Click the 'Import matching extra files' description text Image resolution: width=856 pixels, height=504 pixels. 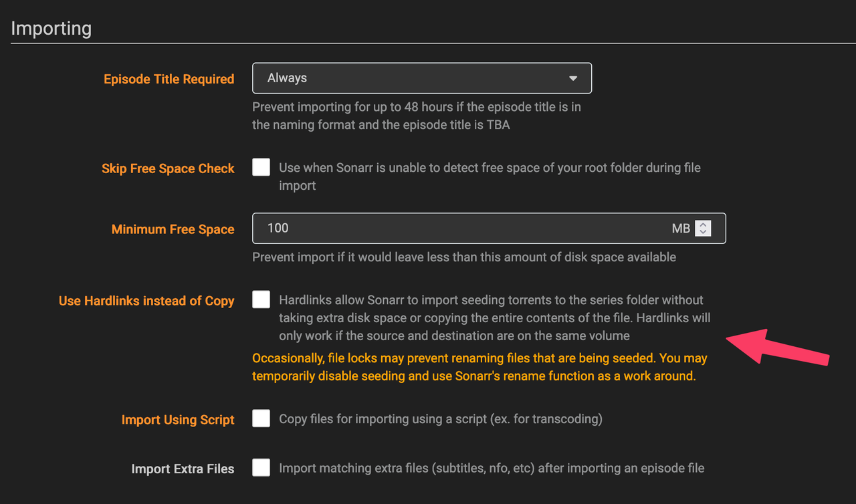click(492, 468)
